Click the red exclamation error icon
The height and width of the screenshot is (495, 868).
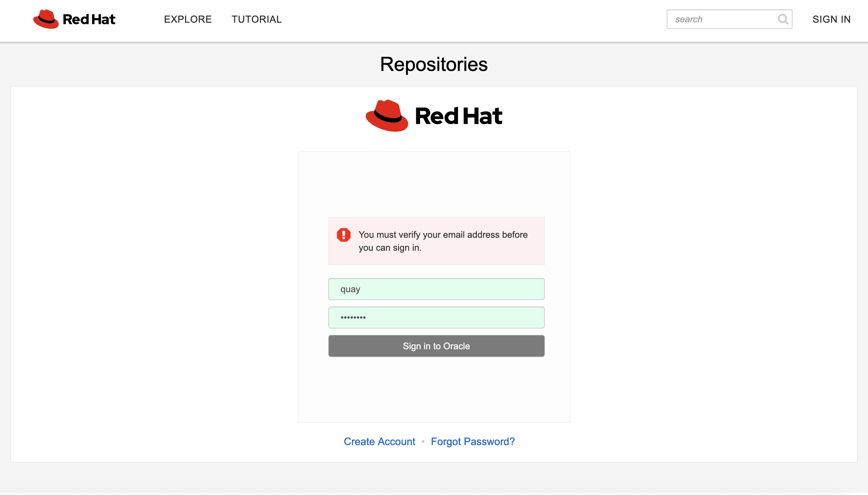pos(344,235)
